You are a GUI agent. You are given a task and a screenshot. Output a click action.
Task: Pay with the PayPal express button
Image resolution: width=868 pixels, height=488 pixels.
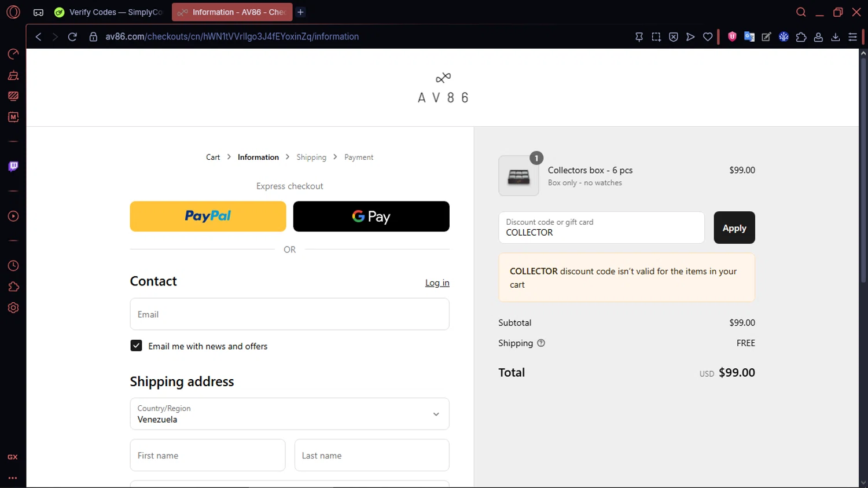click(x=208, y=217)
